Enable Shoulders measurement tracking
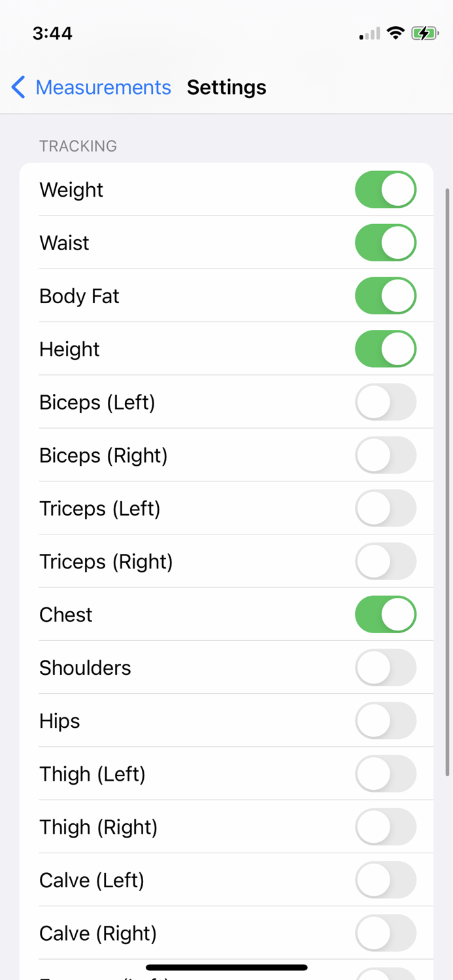This screenshot has width=453, height=980. tap(386, 668)
